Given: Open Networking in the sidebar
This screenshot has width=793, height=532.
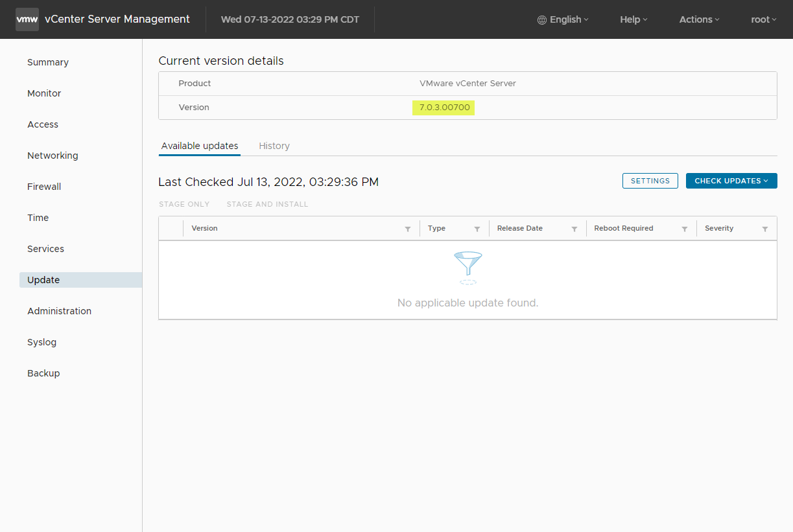Looking at the screenshot, I should click(53, 156).
